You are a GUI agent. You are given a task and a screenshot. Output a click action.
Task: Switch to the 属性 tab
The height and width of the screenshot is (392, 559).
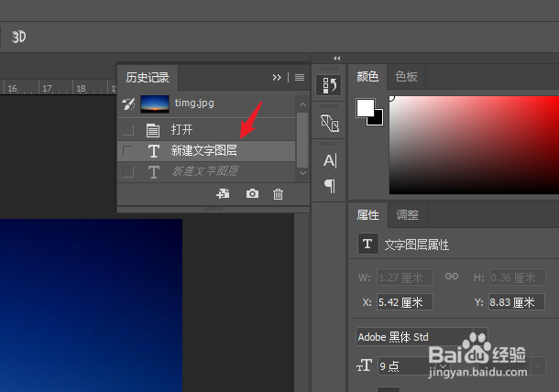[368, 215]
